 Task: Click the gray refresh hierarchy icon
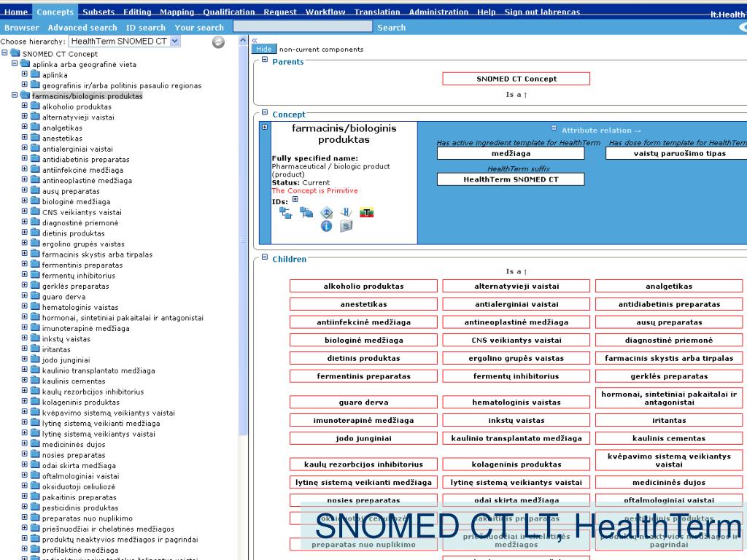218,42
